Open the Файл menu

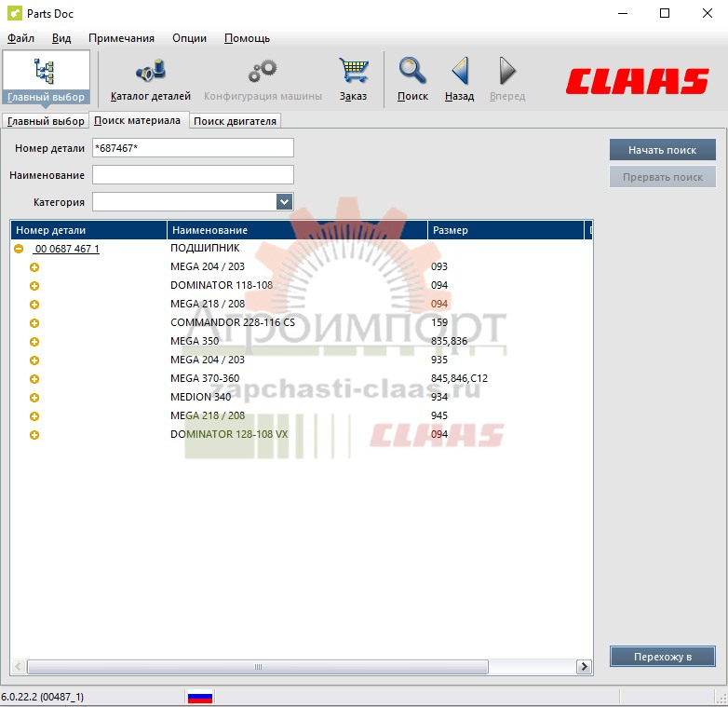pyautogui.click(x=20, y=38)
